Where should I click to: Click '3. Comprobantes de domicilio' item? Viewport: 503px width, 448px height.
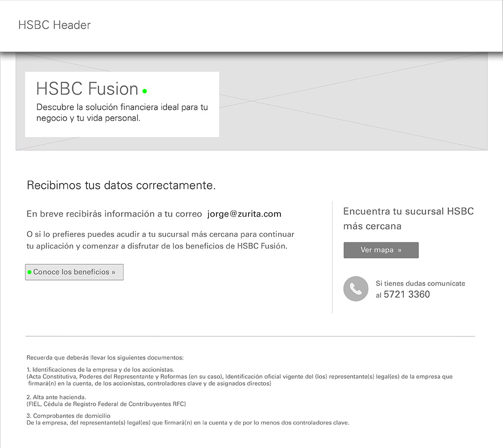[x=69, y=416]
